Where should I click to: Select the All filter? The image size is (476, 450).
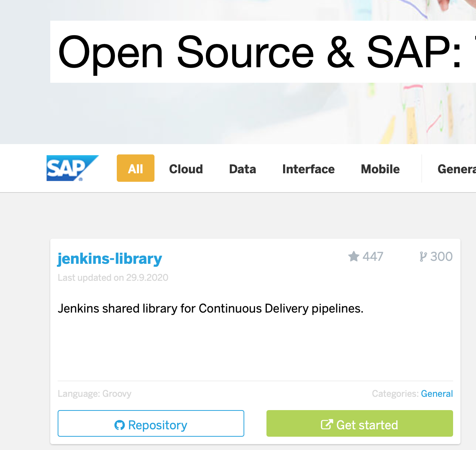135,168
